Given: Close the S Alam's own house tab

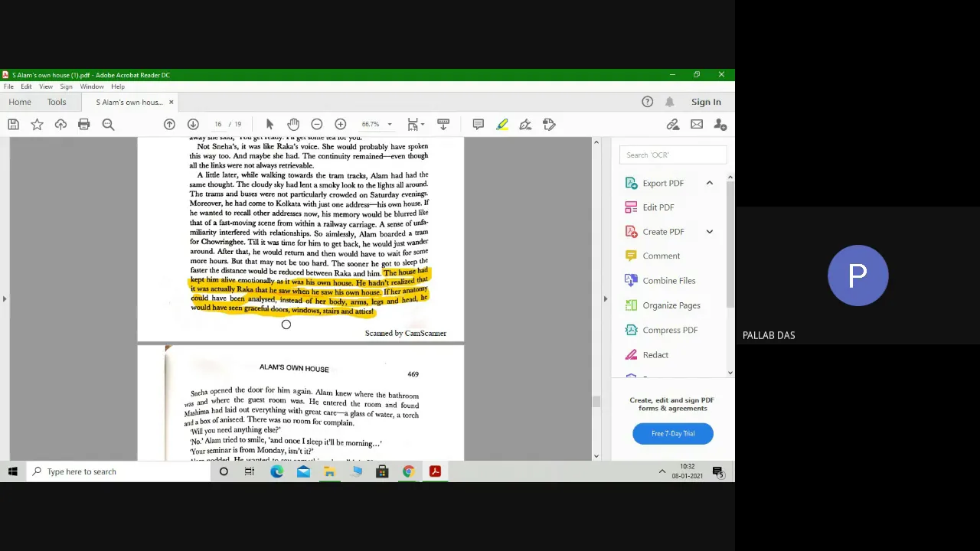Looking at the screenshot, I should (171, 102).
